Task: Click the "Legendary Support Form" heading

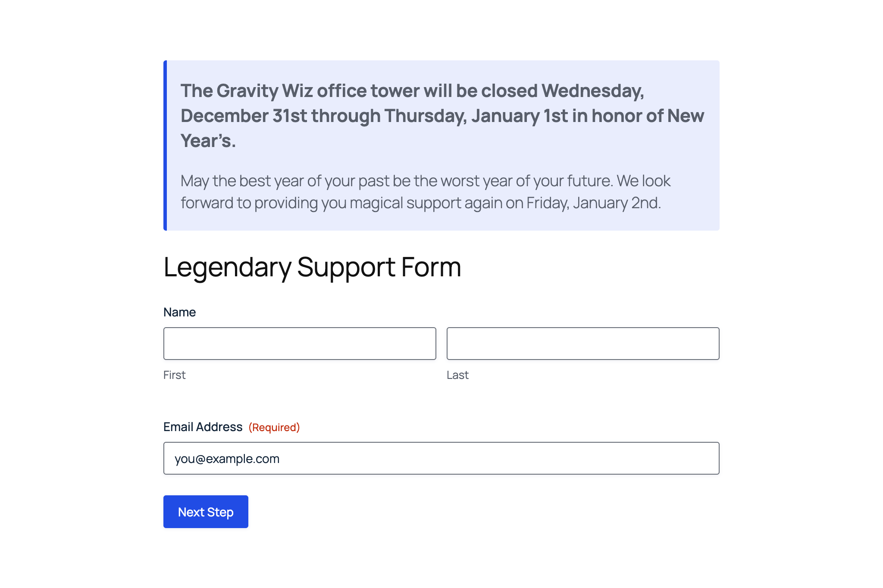Action: 312,267
